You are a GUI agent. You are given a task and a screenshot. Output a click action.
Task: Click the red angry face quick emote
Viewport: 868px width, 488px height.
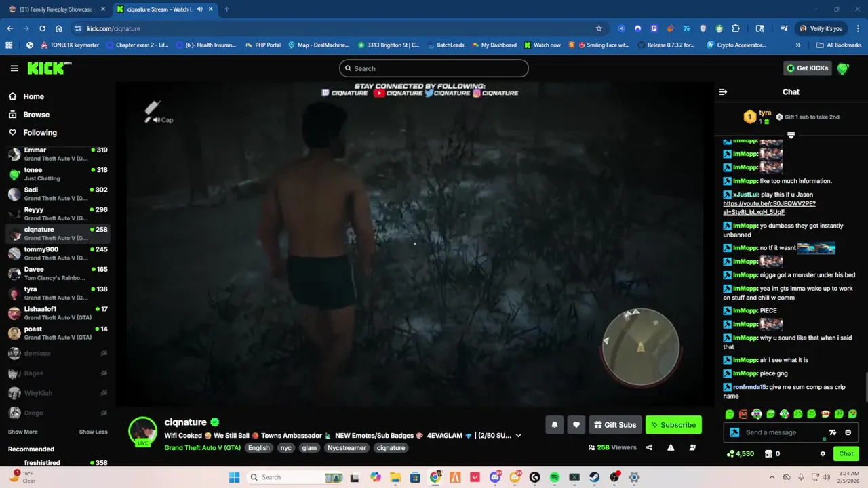click(743, 414)
